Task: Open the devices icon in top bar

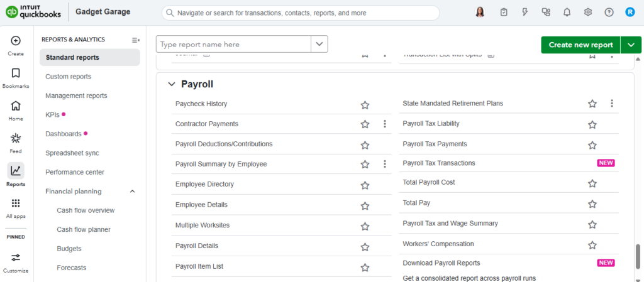Action: [x=546, y=13]
